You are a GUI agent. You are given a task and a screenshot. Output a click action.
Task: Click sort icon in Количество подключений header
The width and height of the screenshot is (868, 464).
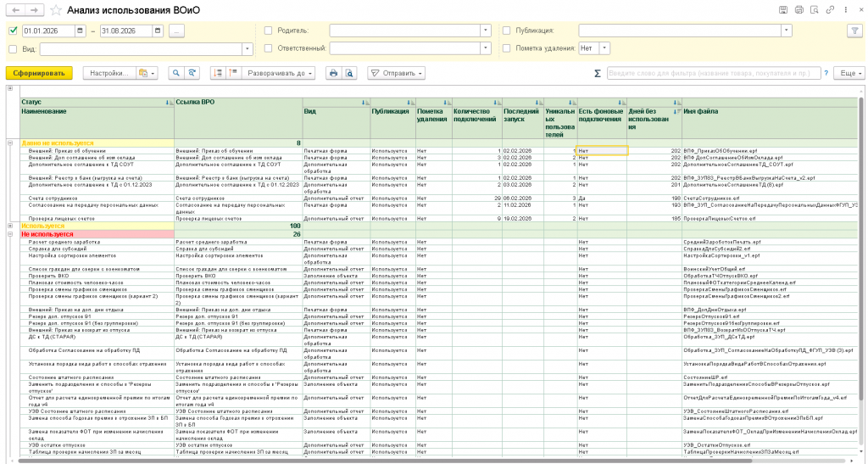coord(497,103)
